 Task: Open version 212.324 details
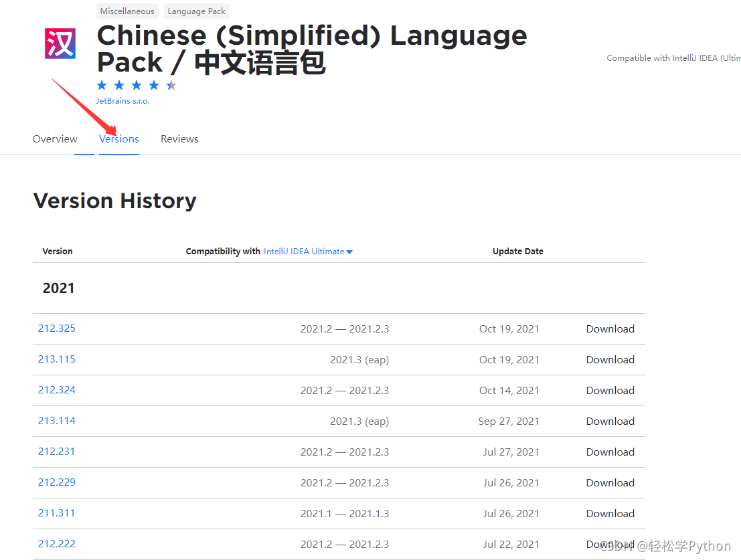(x=57, y=390)
